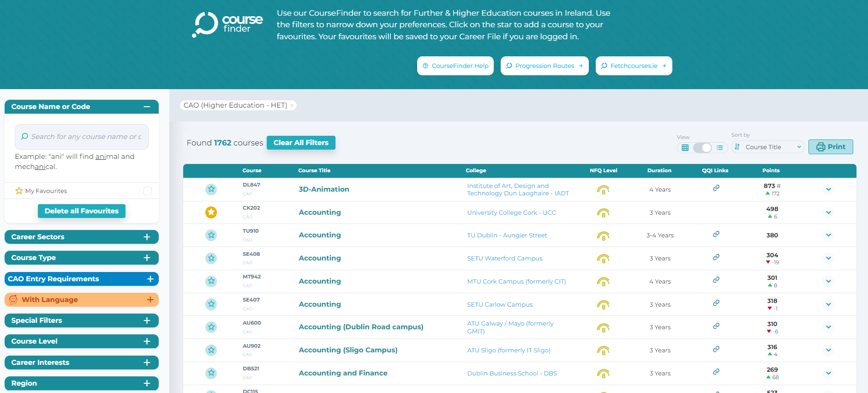Open CourseFinder Help
Screen dimensions: 868x393
[x=455, y=66]
